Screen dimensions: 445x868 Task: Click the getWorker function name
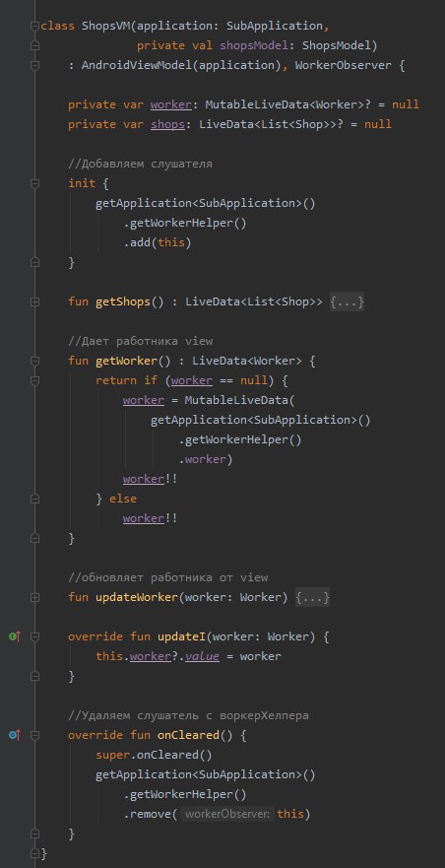coord(126,361)
